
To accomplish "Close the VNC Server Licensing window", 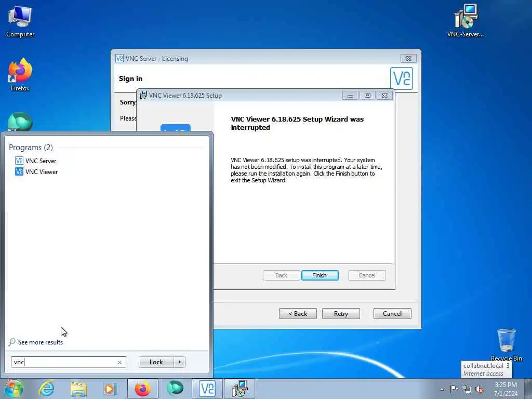I will pyautogui.click(x=408, y=58).
